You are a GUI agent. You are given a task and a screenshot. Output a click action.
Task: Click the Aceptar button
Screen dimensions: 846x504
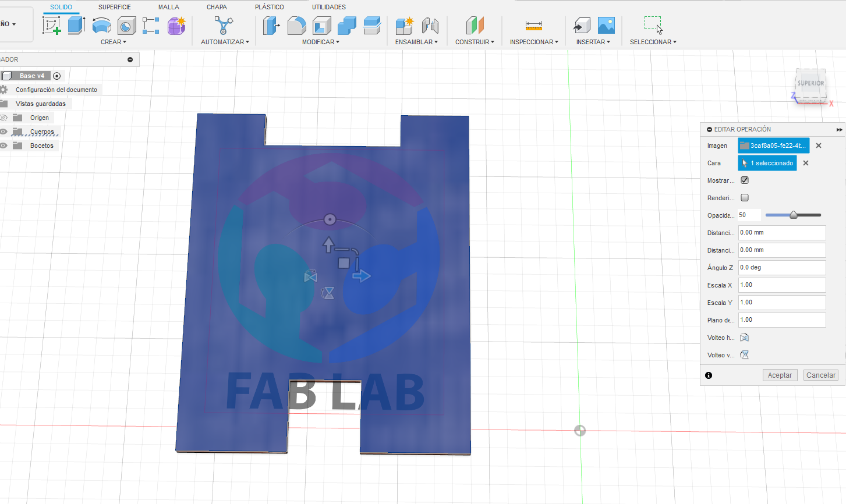[780, 375]
